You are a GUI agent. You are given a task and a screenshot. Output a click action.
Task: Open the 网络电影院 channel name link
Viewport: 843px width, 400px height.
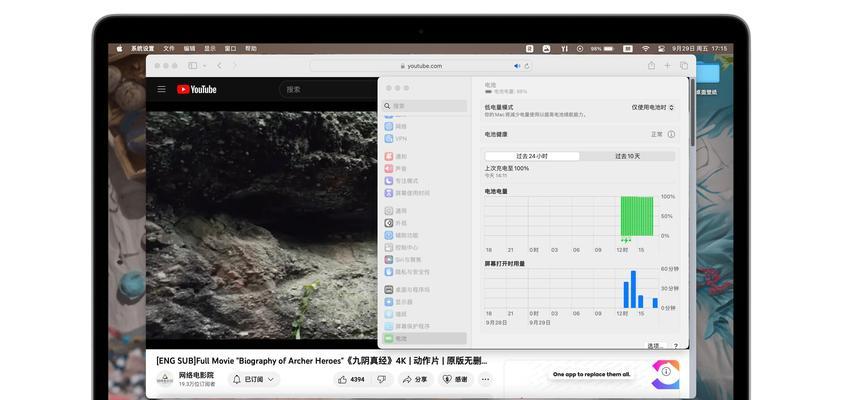[196, 375]
